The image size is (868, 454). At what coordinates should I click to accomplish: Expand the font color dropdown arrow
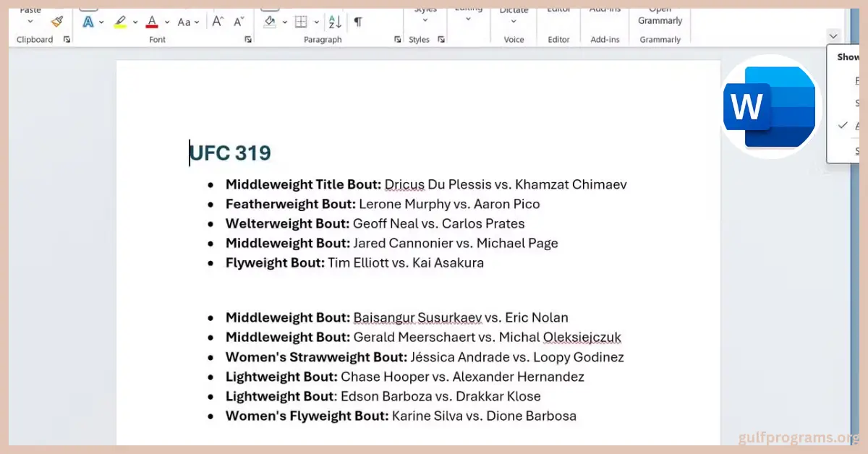pos(167,22)
